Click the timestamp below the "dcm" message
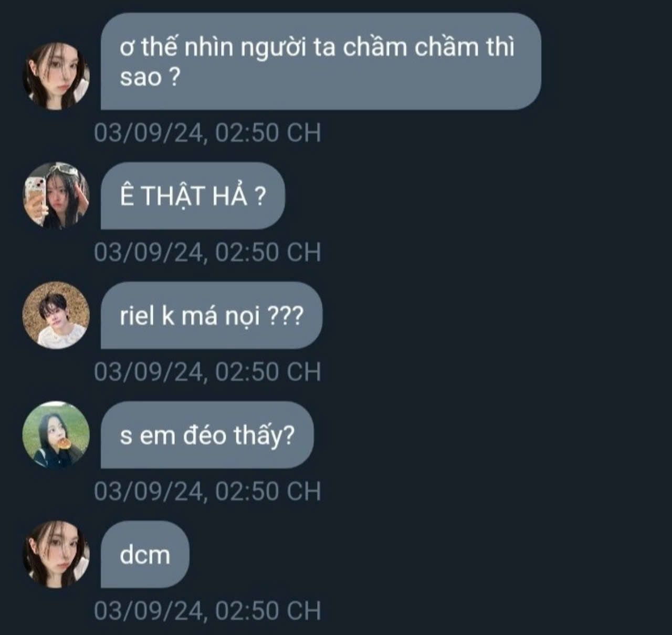Viewport: 672px width, 635px height. (x=207, y=611)
